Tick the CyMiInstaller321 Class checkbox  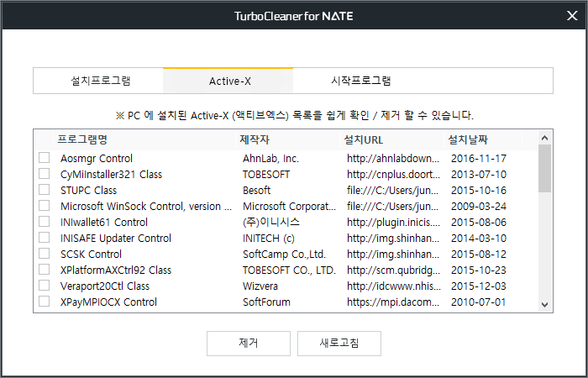[x=45, y=174]
